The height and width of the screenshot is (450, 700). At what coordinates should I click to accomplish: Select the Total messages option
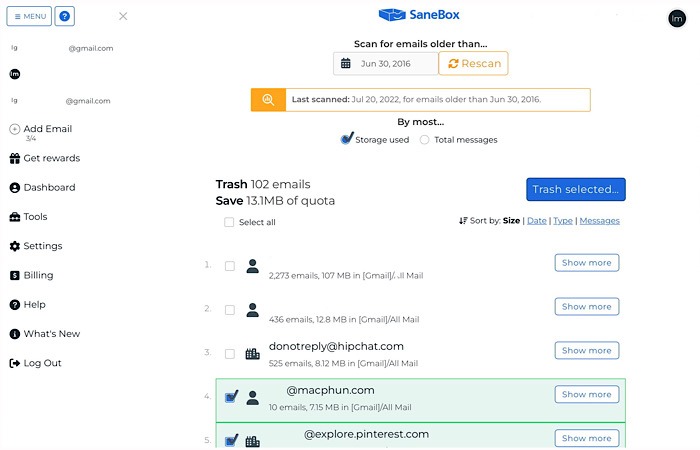pos(425,140)
